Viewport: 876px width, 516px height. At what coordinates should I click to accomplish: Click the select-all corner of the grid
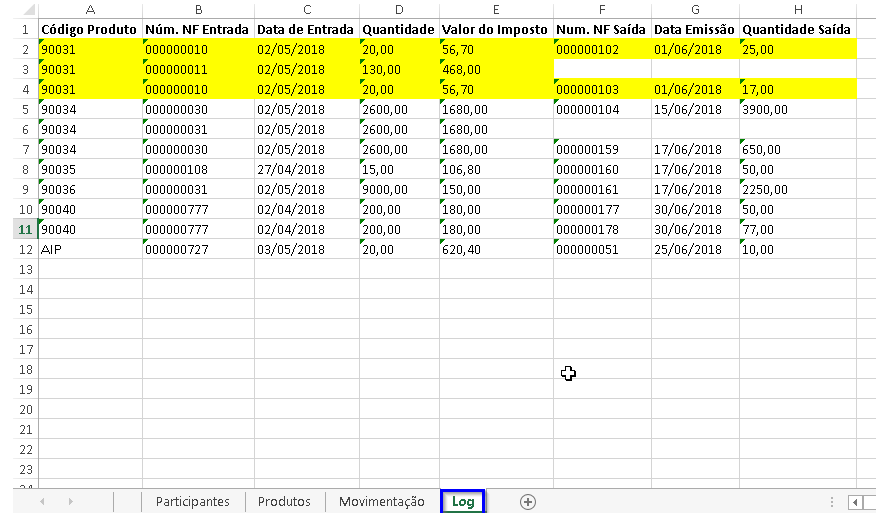(x=18, y=8)
